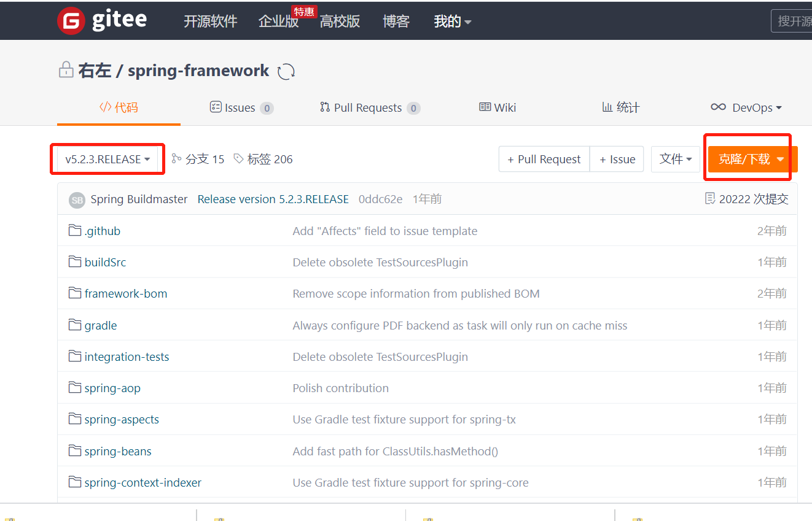
Task: Click the framework-bom folder icon
Action: pyautogui.click(x=75, y=293)
